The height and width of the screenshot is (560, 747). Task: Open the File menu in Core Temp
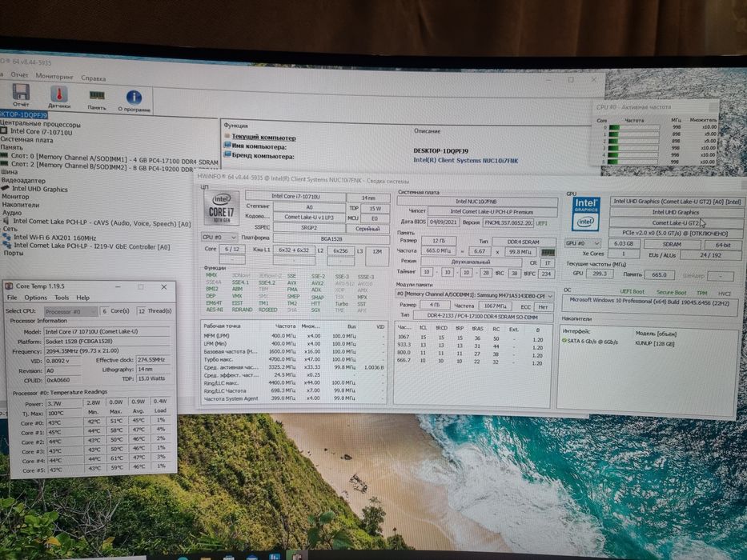pyautogui.click(x=12, y=298)
